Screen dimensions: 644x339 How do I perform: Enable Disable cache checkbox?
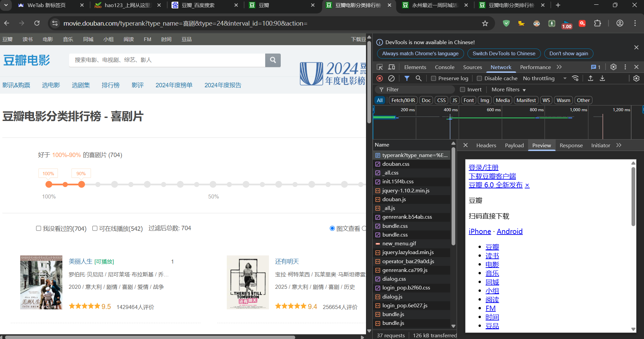click(479, 79)
